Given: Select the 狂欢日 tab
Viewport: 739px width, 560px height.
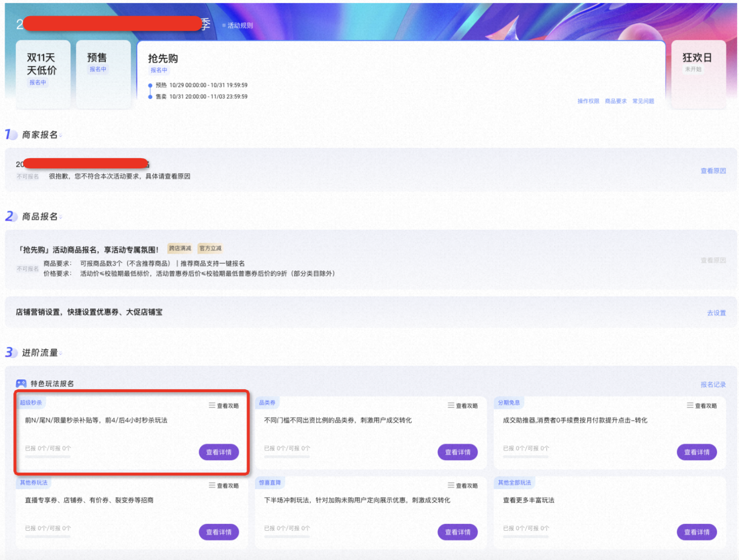Looking at the screenshot, I should (698, 74).
